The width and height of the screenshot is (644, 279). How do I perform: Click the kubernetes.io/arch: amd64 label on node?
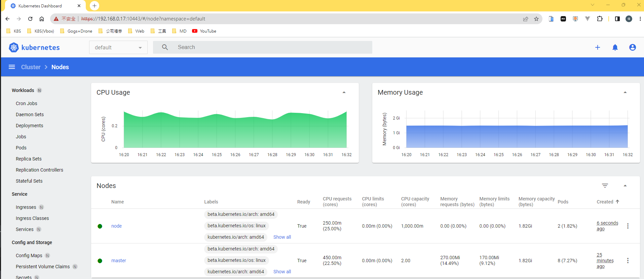click(x=236, y=237)
